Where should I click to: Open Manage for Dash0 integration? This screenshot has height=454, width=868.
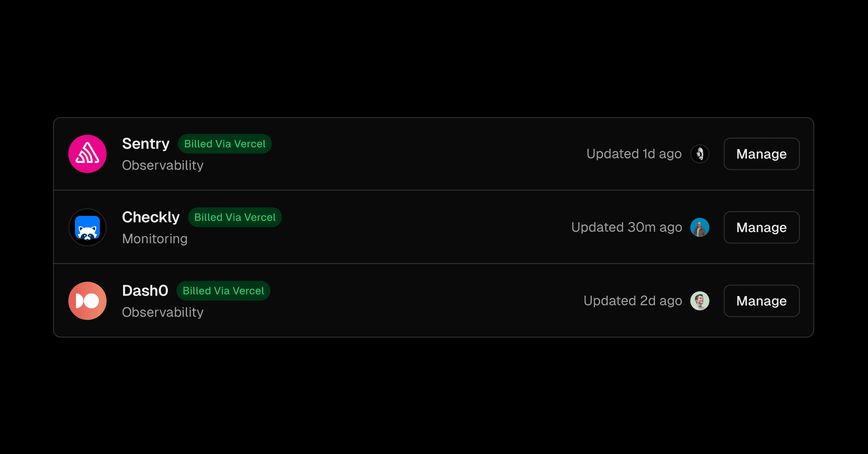point(761,301)
